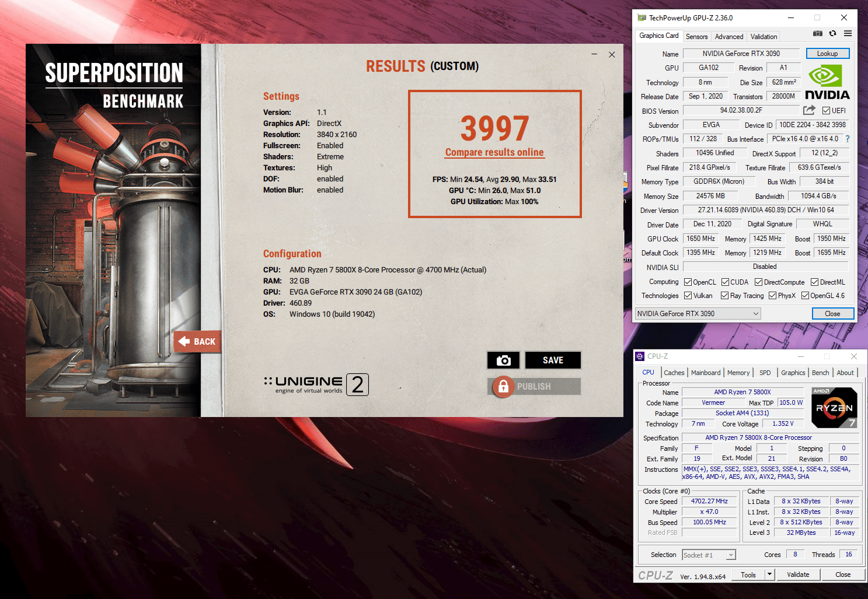Switch to the Validation tab in GPU-Z
Screen dimensions: 868x599
point(764,37)
